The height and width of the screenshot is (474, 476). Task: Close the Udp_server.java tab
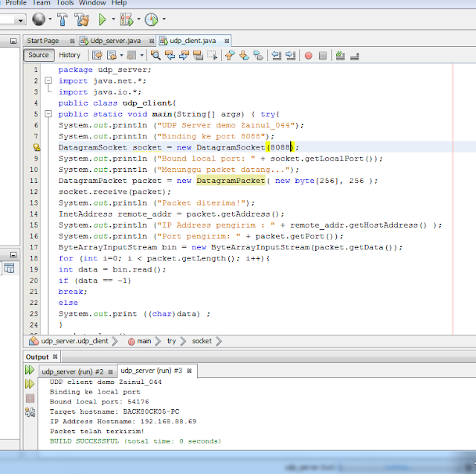point(152,41)
